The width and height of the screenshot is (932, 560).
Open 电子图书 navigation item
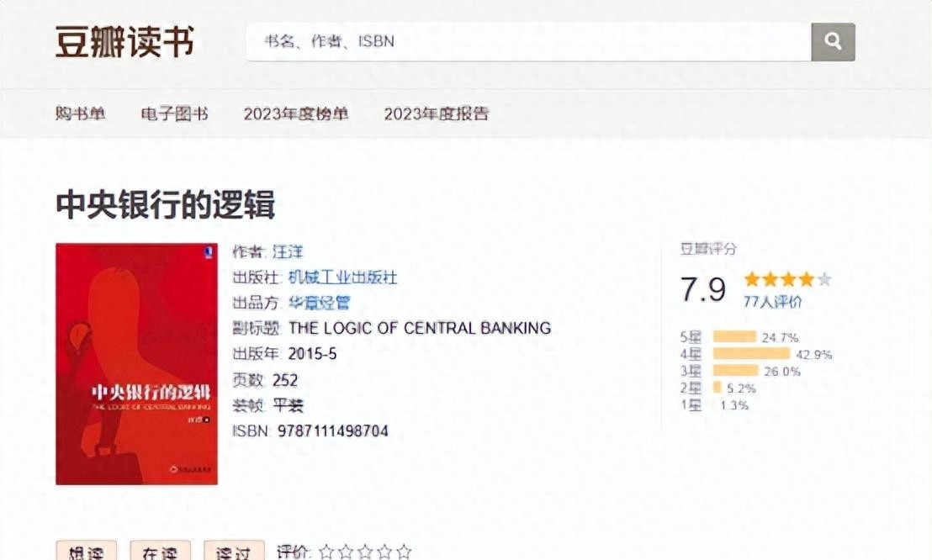(174, 113)
